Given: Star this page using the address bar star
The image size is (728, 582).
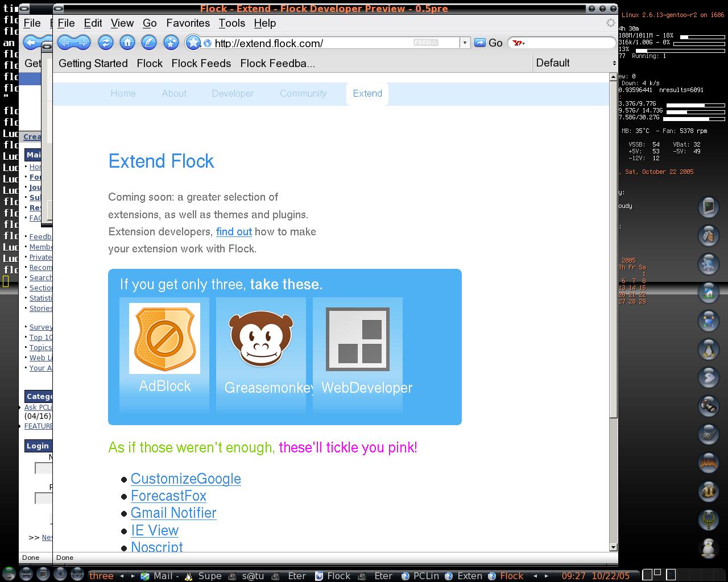Looking at the screenshot, I should [193, 42].
